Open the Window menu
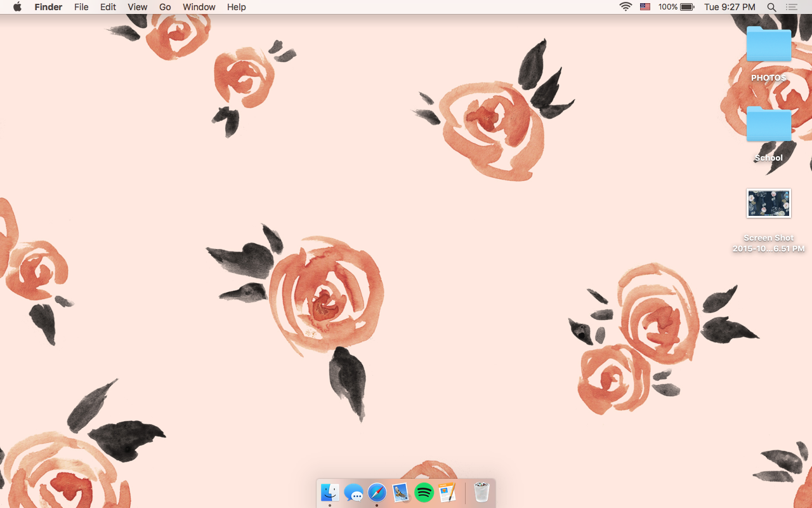Image resolution: width=812 pixels, height=508 pixels. [199, 7]
